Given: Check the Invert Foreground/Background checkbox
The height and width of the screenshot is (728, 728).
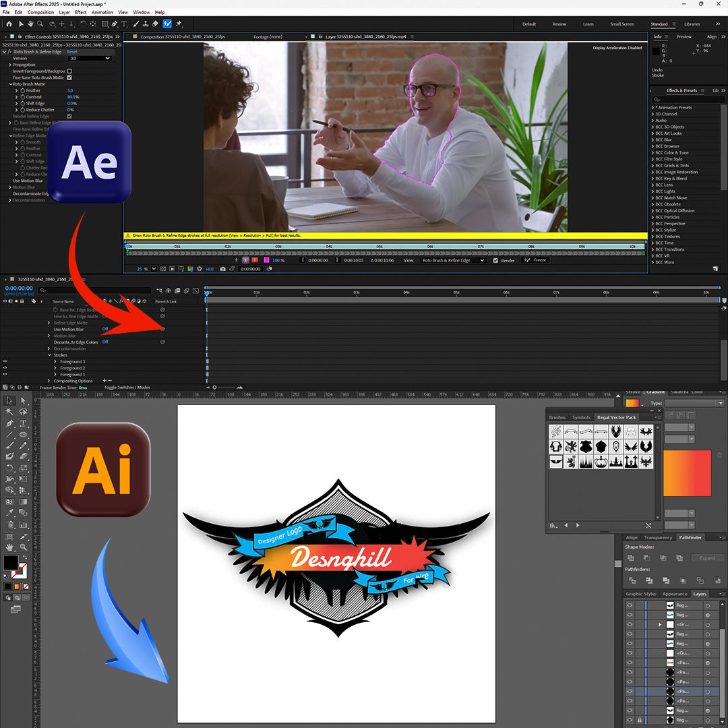Looking at the screenshot, I should 70,71.
